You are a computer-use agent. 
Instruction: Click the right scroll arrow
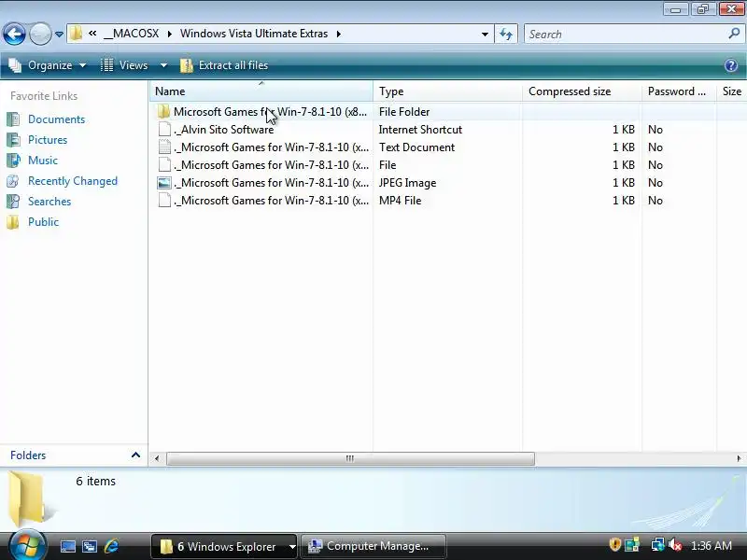739,458
